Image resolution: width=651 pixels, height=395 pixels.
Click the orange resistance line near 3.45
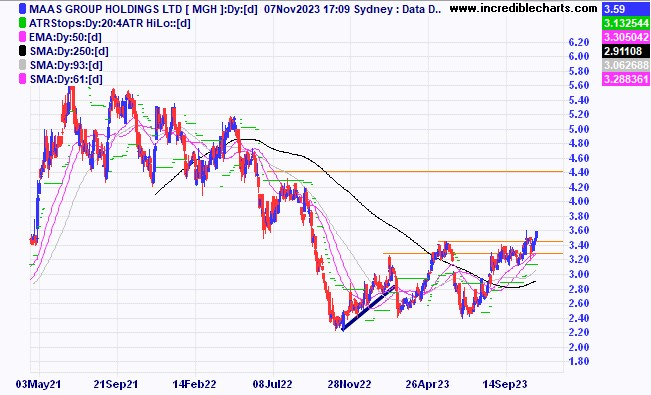click(500, 241)
